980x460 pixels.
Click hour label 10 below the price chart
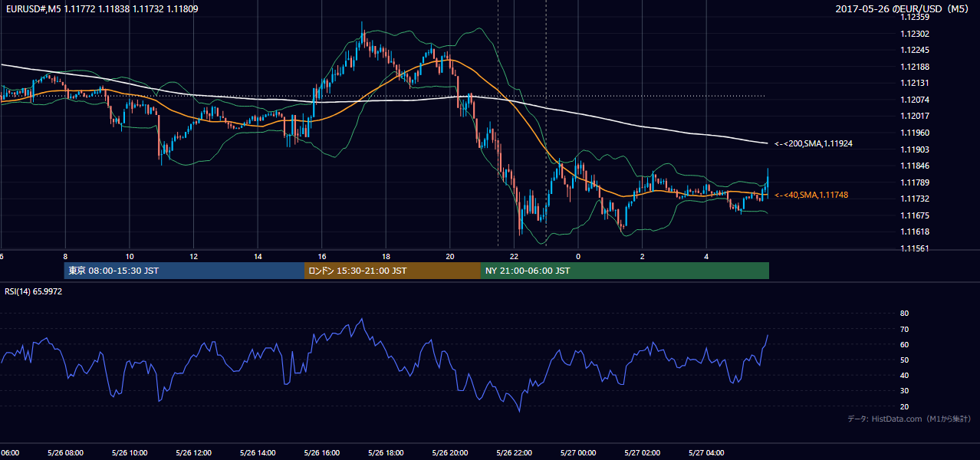130,256
